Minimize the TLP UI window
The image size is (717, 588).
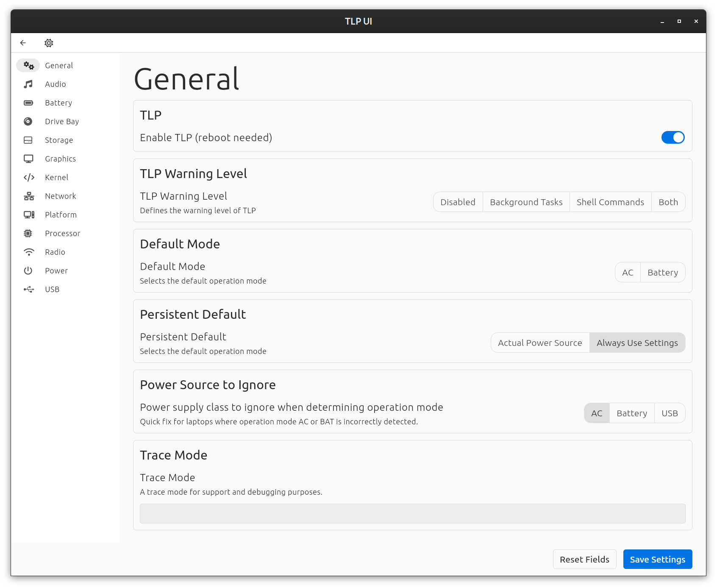coord(662,21)
